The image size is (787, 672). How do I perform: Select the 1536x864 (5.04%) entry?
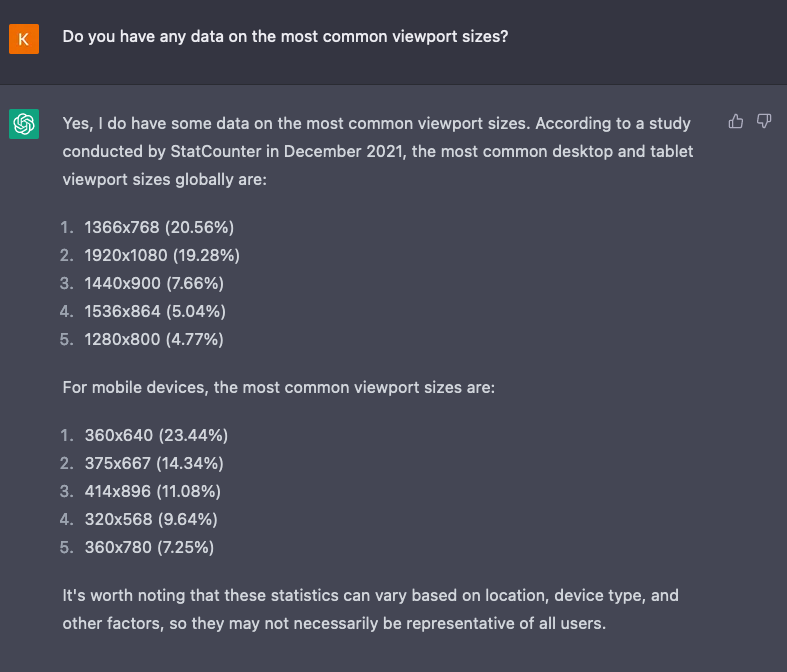coord(154,311)
